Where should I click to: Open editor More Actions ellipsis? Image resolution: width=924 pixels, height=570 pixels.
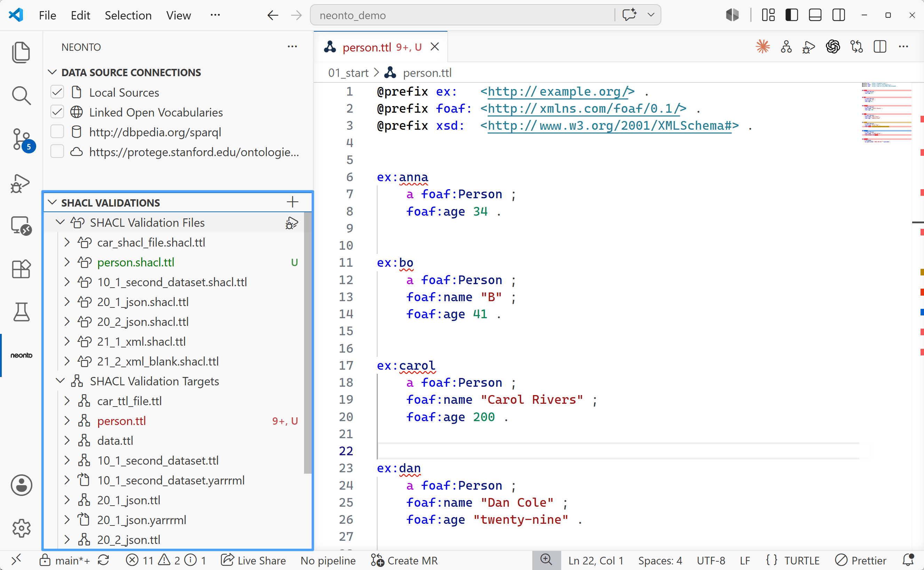tap(903, 47)
